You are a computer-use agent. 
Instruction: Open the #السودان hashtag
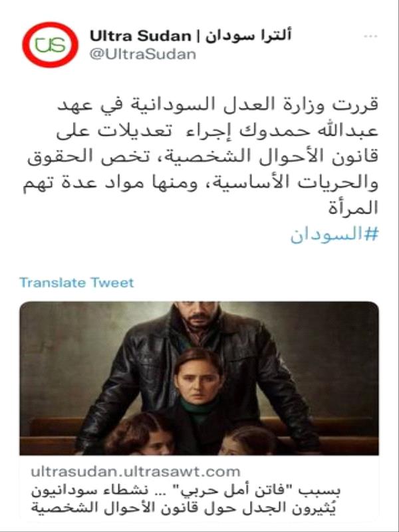tap(334, 235)
